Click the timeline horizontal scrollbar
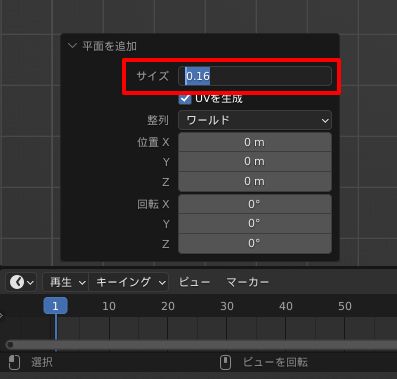 pyautogui.click(x=201, y=345)
